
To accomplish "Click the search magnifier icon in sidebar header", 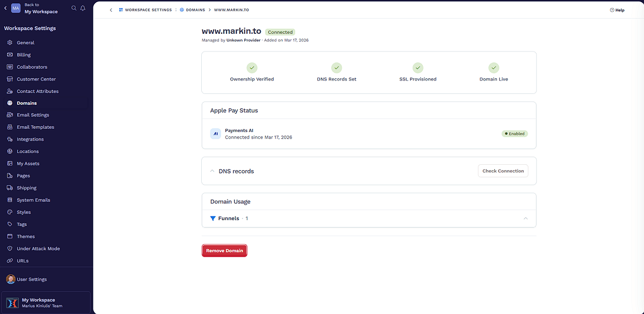I will (x=74, y=8).
